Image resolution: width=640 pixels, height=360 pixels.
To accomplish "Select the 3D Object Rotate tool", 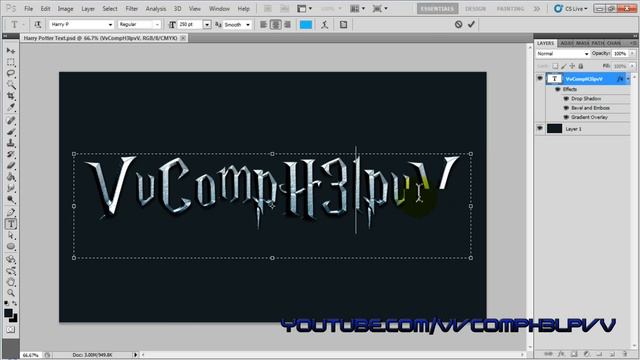I will tap(11, 259).
